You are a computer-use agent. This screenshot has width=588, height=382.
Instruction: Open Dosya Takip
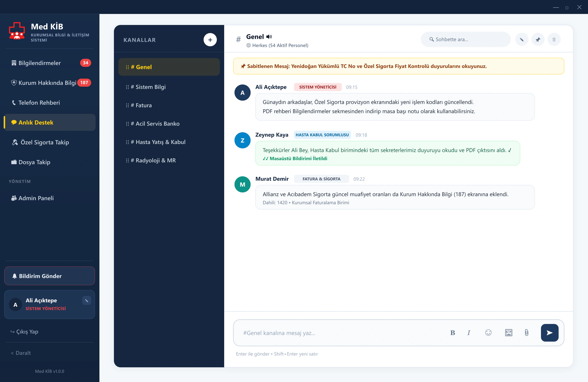pos(50,162)
